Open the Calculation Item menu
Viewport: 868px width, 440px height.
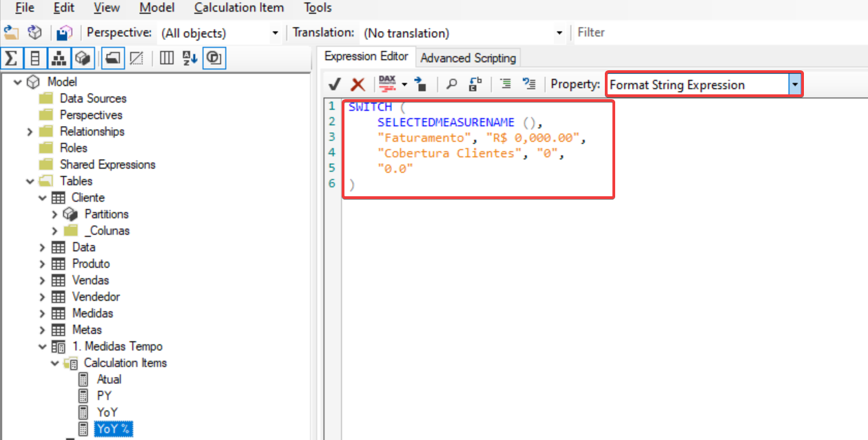pyautogui.click(x=238, y=8)
